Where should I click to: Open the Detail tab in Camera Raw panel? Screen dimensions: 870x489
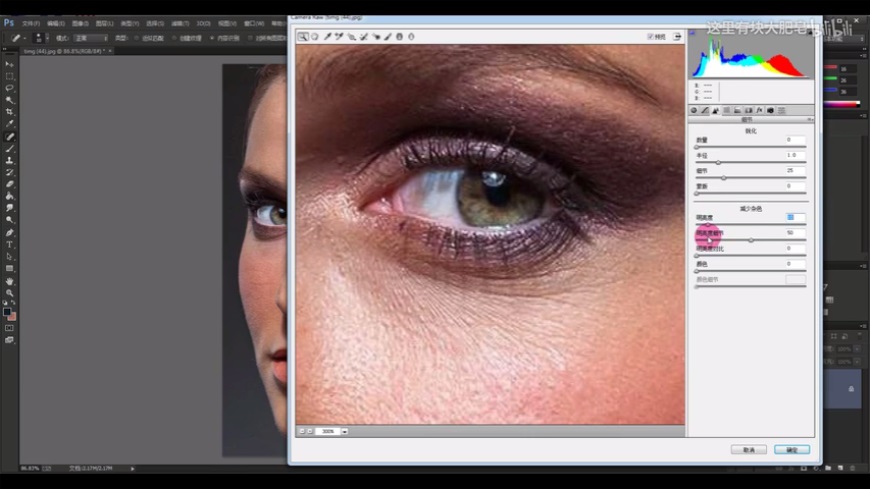716,110
